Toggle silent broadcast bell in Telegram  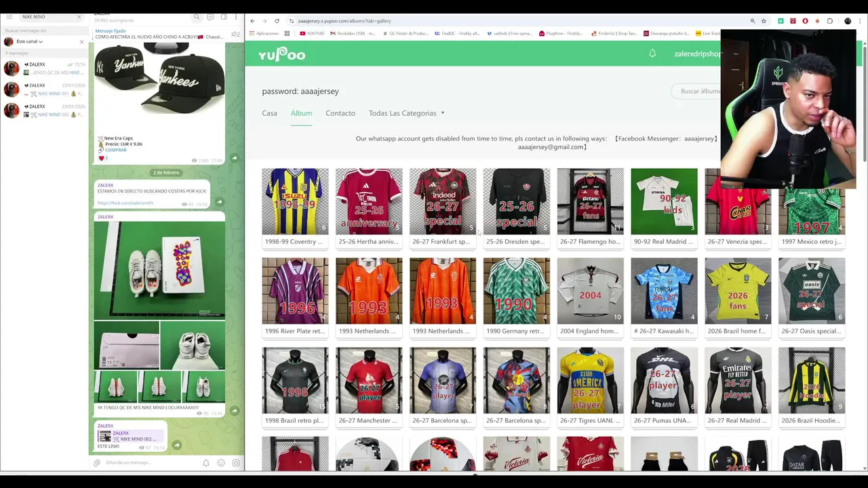click(206, 463)
